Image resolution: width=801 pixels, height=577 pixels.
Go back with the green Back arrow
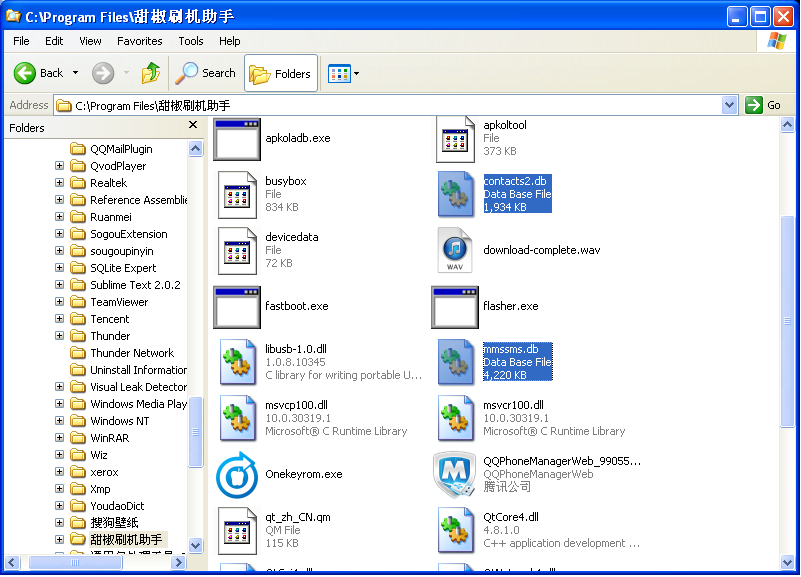(x=25, y=74)
